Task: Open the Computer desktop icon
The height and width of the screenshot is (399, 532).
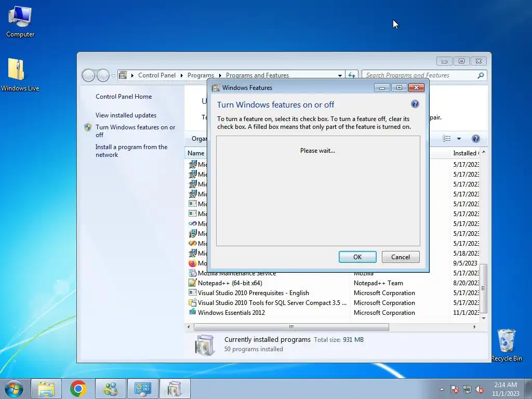Action: (x=20, y=22)
